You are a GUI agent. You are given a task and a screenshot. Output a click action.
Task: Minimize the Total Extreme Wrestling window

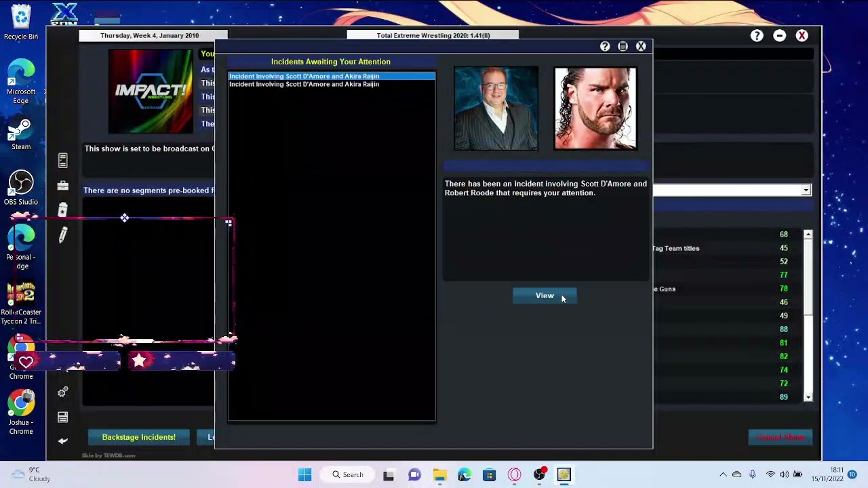(780, 35)
